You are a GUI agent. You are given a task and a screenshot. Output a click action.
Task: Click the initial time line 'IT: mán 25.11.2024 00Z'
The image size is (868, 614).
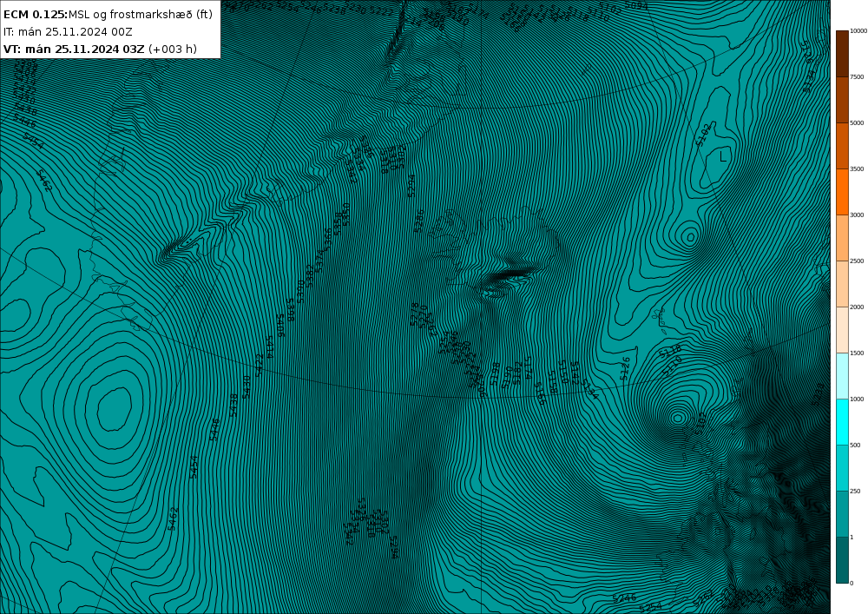click(x=68, y=32)
